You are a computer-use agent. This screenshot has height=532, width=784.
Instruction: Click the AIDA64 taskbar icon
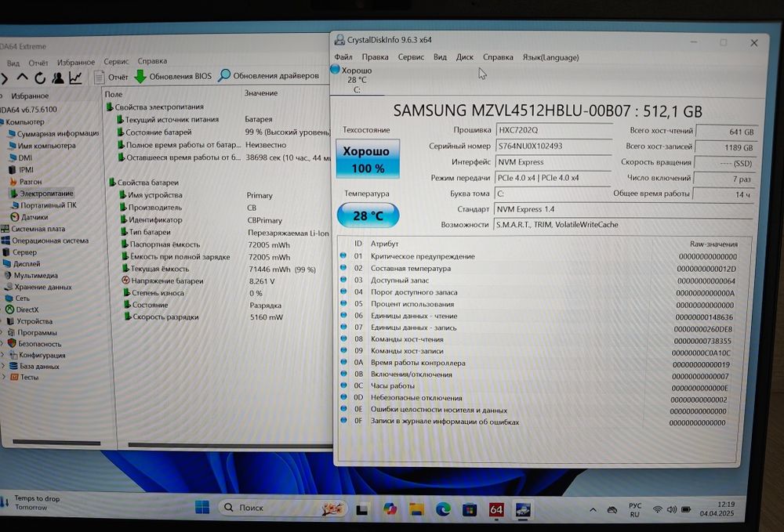(496, 509)
